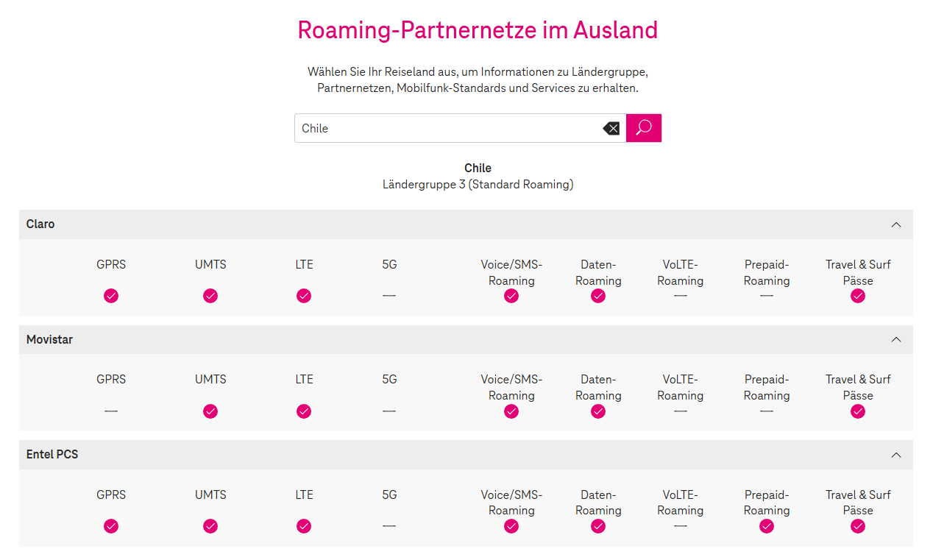Click the Movistar Daten-Roaming checkmark
Screen dimensions: 933x560
tap(598, 411)
